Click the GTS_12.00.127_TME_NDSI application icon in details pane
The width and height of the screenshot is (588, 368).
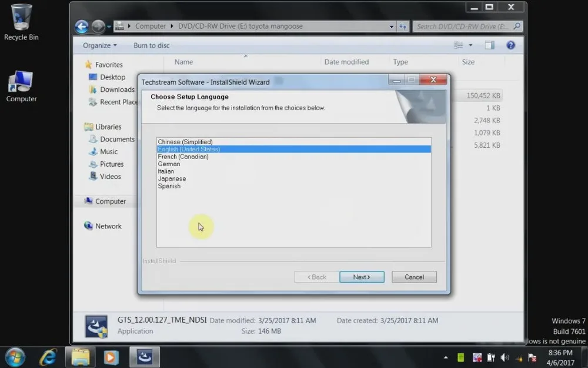click(96, 326)
